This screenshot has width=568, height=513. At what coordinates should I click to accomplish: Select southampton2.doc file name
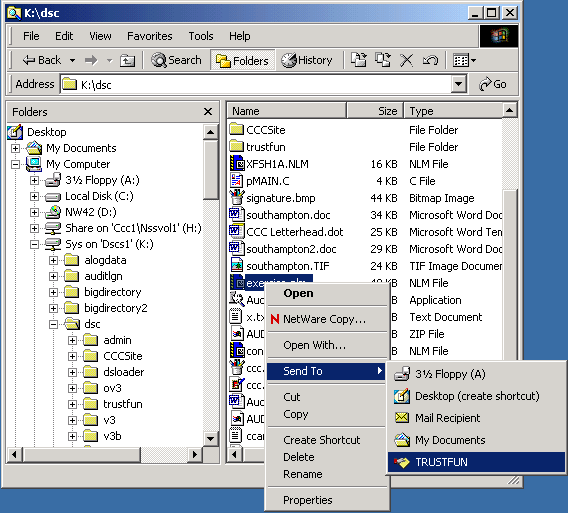click(291, 249)
